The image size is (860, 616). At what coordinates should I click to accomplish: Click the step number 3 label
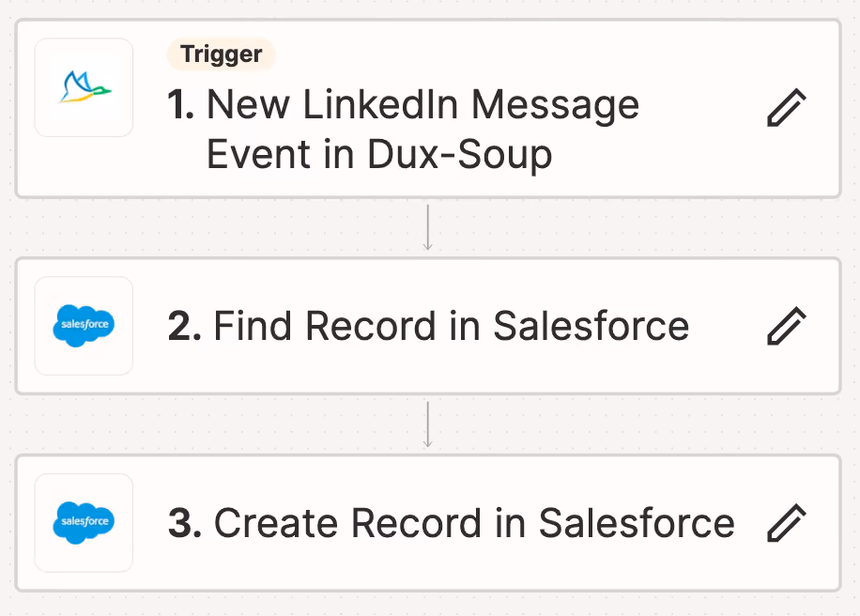(x=185, y=523)
